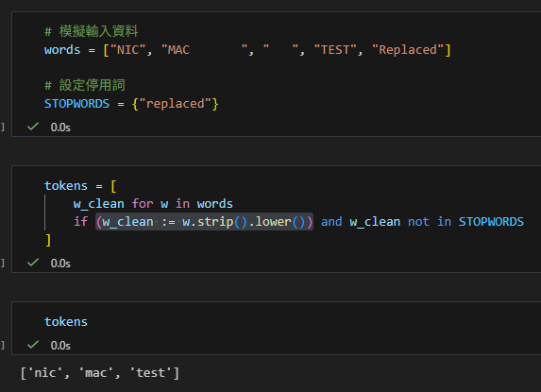Click the "TEST" string in the words list

(335, 50)
